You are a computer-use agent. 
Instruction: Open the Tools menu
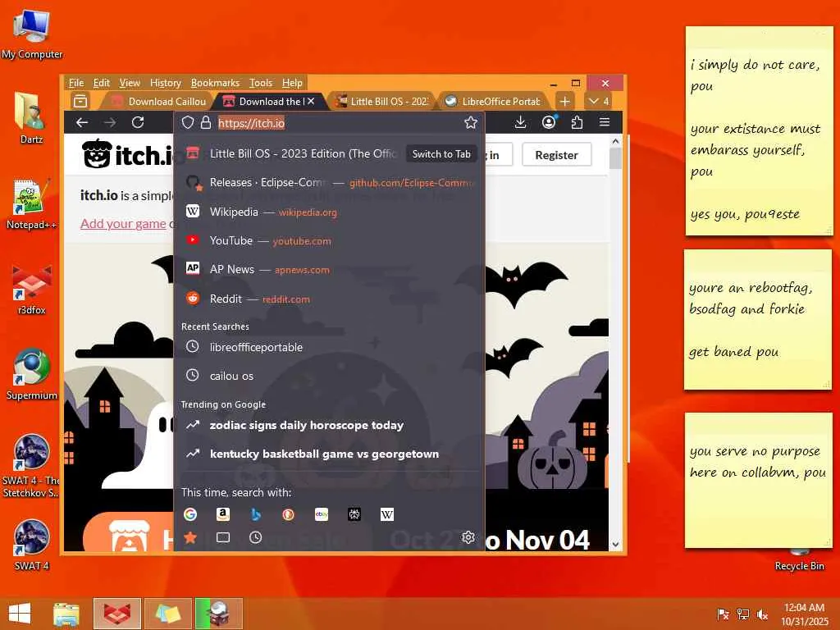(x=261, y=83)
